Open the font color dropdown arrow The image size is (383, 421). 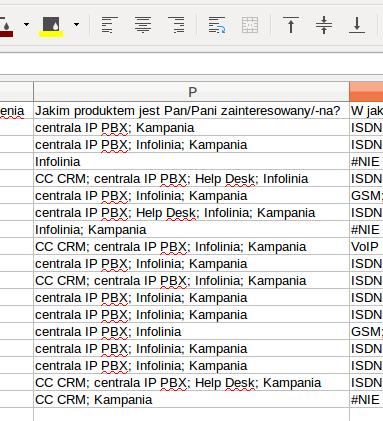pyautogui.click(x=26, y=24)
